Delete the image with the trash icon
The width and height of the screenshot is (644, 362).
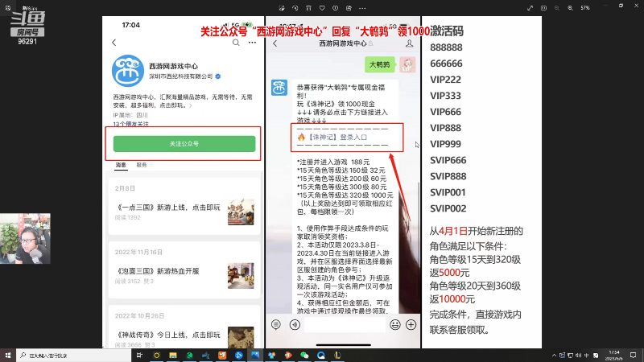pos(308,8)
